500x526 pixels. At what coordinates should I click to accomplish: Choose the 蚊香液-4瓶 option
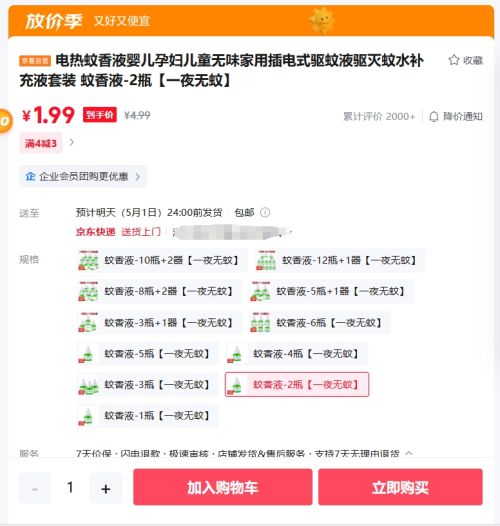297,354
